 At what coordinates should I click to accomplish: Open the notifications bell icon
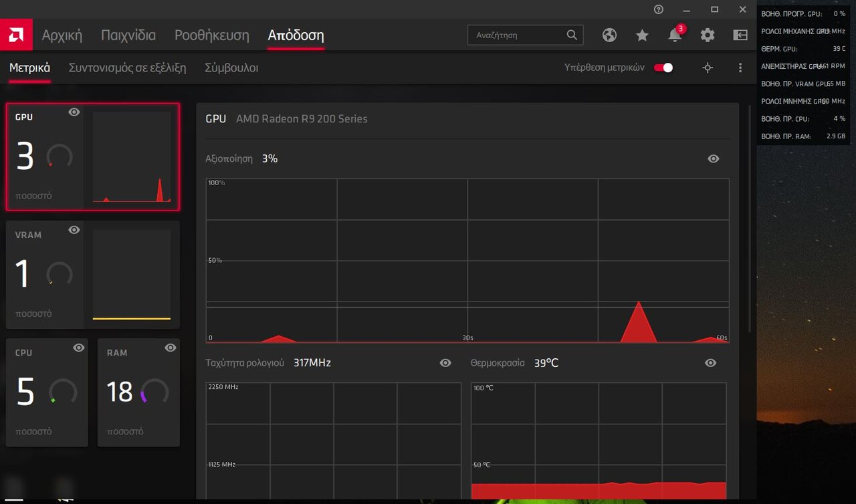point(675,35)
